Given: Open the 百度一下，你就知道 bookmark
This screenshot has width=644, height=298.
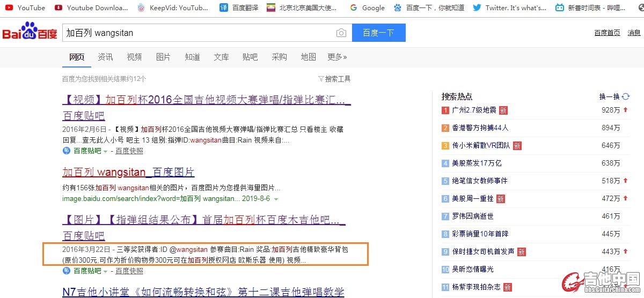Looking at the screenshot, I should click(x=429, y=8).
